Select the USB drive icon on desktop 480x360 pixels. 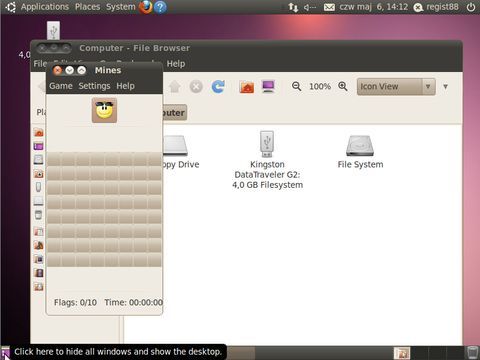point(53,31)
